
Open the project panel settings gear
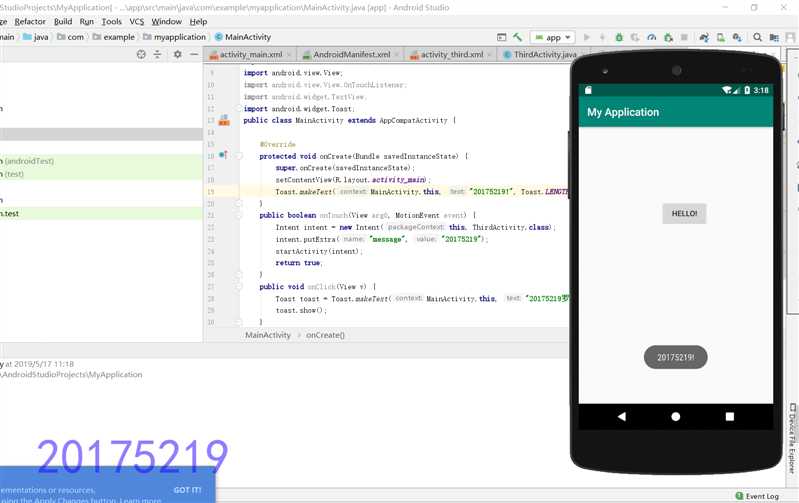pyautogui.click(x=177, y=54)
